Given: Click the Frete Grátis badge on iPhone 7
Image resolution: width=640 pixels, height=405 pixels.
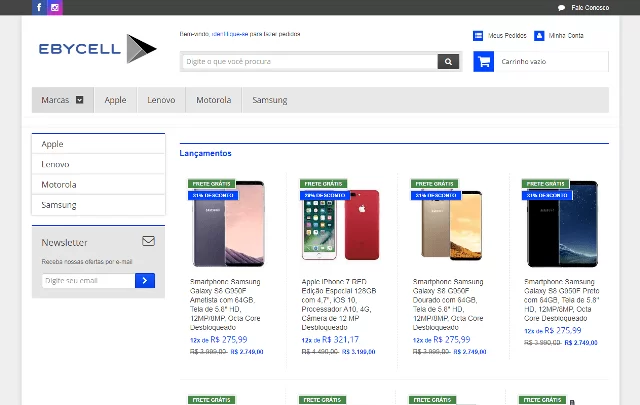Looking at the screenshot, I should click(x=323, y=184).
